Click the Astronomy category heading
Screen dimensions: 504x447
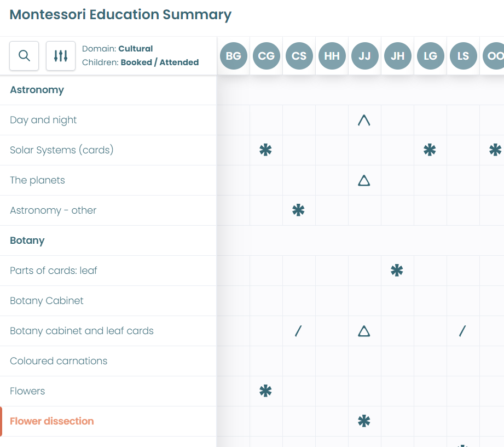coord(37,90)
